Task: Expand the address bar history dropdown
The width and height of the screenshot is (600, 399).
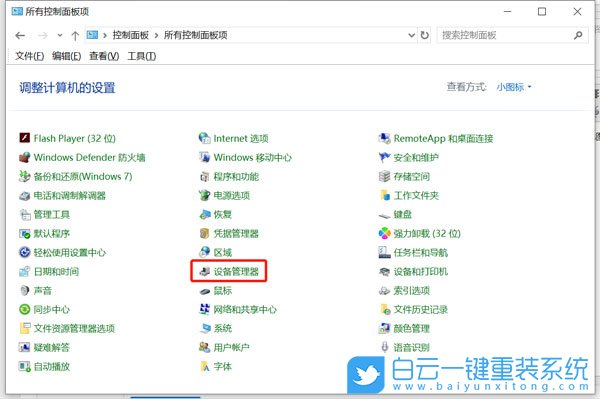Action: [x=412, y=35]
